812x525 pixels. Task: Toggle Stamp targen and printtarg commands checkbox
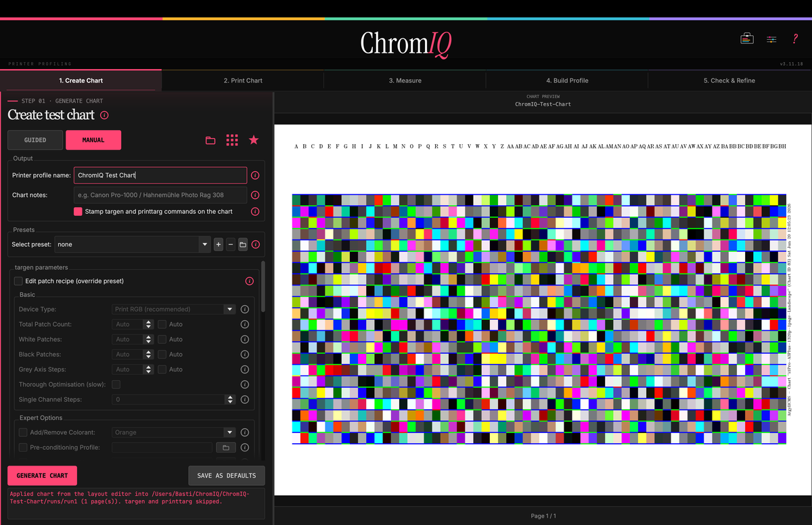pos(78,212)
